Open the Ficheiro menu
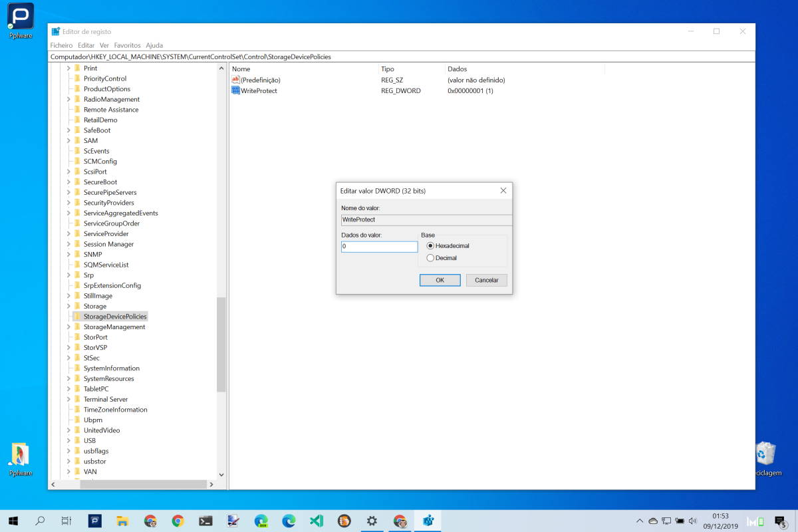This screenshot has width=798, height=532. pos(61,45)
